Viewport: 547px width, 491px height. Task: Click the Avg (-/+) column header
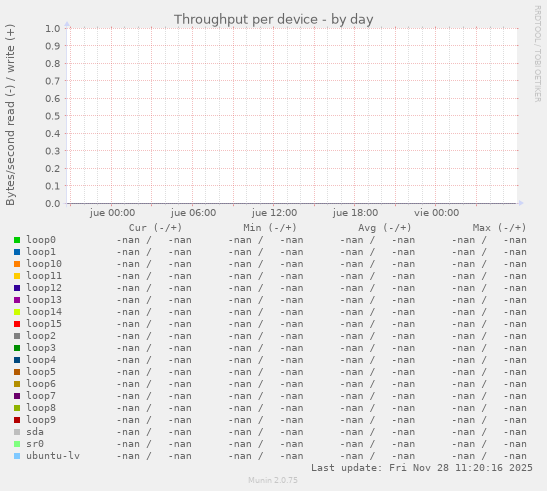coord(384,228)
